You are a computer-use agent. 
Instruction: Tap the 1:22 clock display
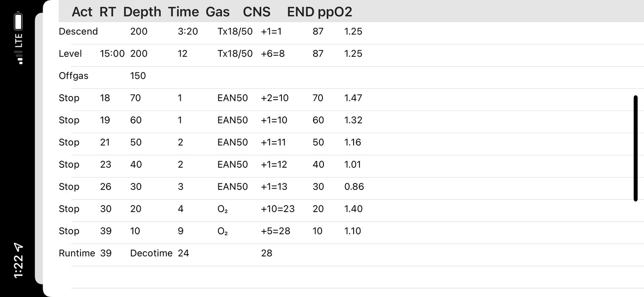coord(18,267)
